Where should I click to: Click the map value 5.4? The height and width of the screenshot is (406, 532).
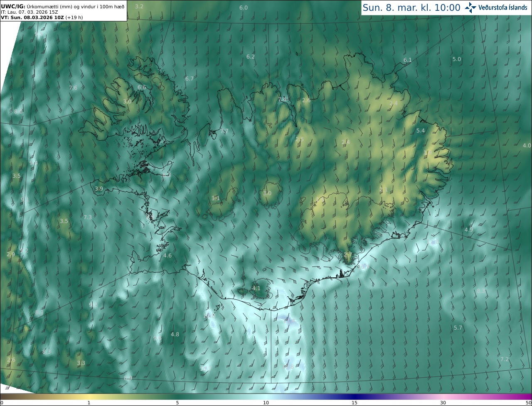point(421,130)
